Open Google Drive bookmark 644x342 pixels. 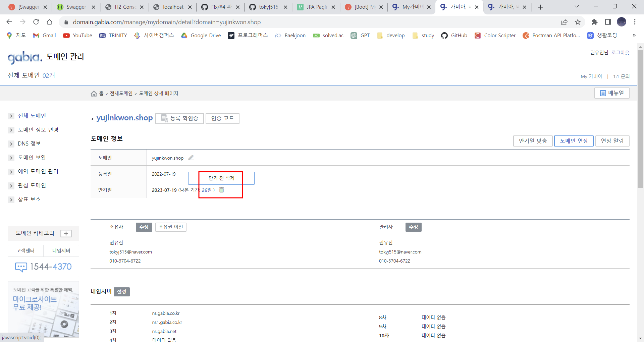pyautogui.click(x=201, y=36)
